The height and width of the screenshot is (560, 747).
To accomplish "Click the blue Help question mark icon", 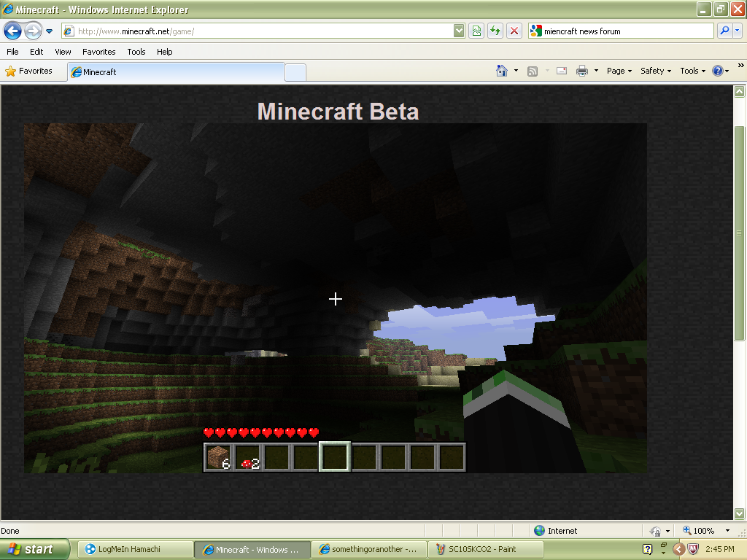I will click(x=718, y=71).
